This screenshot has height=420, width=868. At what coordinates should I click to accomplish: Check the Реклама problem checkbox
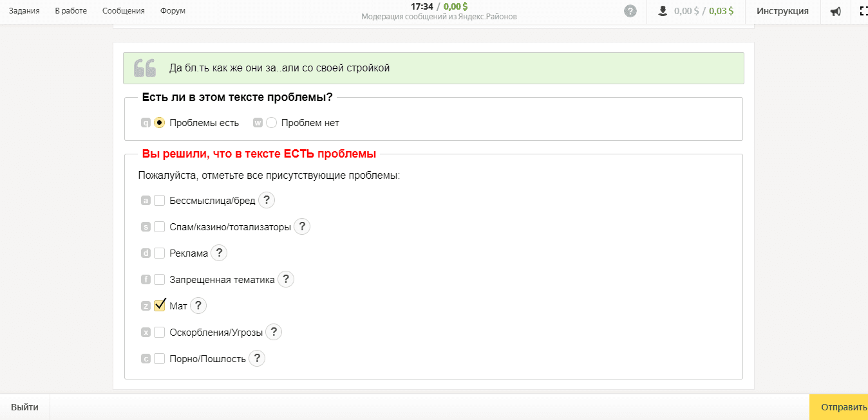(159, 253)
